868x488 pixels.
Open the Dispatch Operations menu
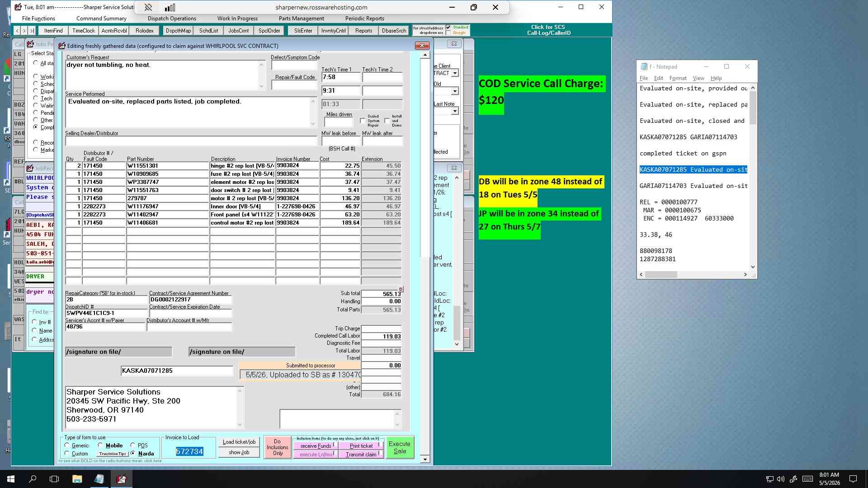[x=172, y=19]
